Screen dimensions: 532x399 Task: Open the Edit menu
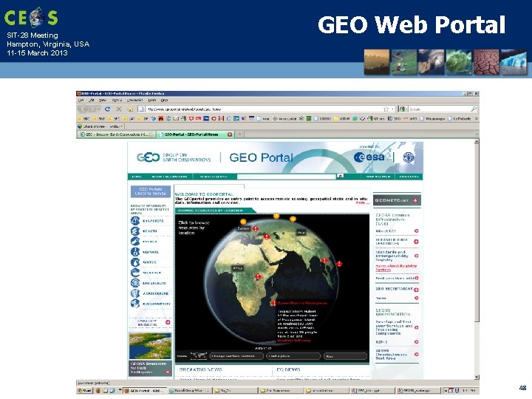pos(92,100)
